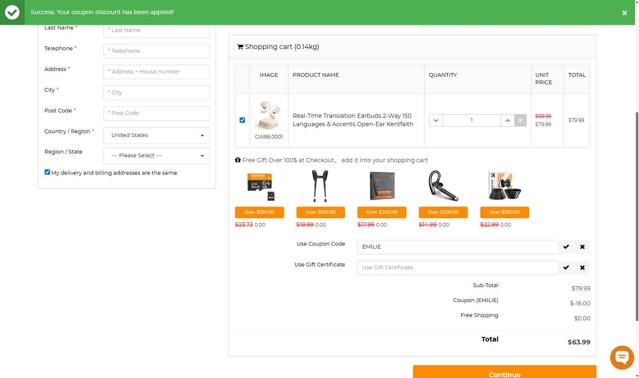Click orange button under Bluetooth headset gift
The height and width of the screenshot is (378, 639).
pyautogui.click(x=443, y=212)
